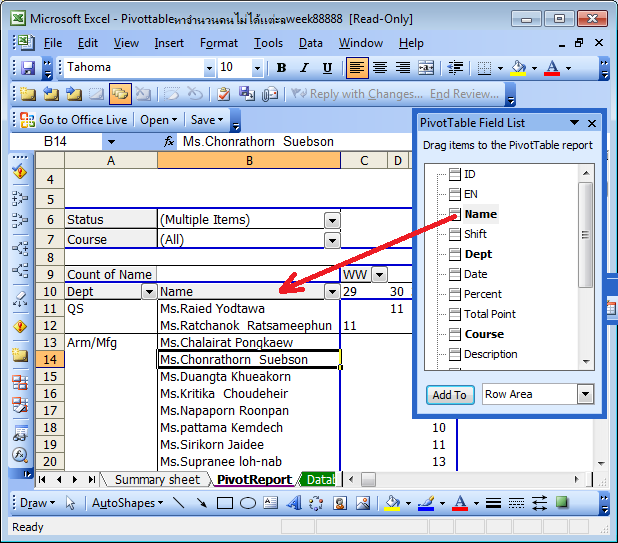Open the Status filter dropdown arrow

pyautogui.click(x=331, y=220)
